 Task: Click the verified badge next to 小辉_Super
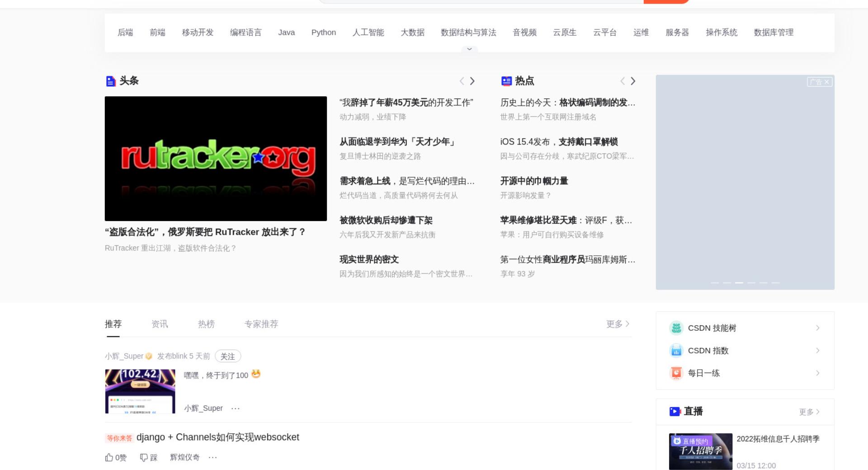[x=149, y=356]
